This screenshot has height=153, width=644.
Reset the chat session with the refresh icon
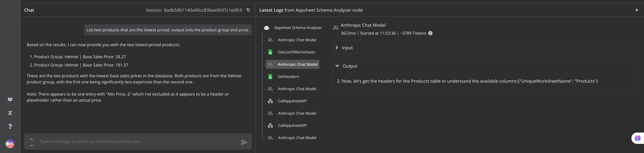[248, 10]
